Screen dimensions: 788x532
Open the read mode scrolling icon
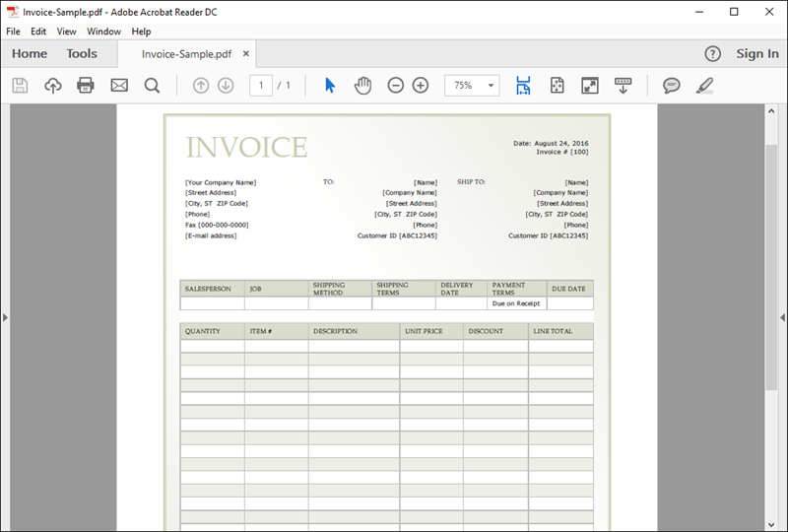point(624,86)
